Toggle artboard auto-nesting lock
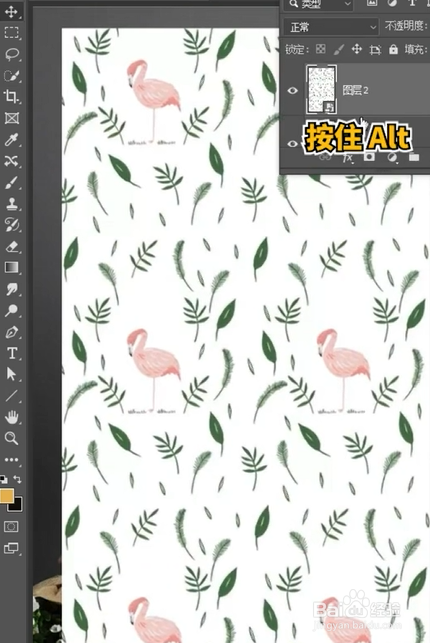Viewport: 430px width, 643px height. click(375, 50)
